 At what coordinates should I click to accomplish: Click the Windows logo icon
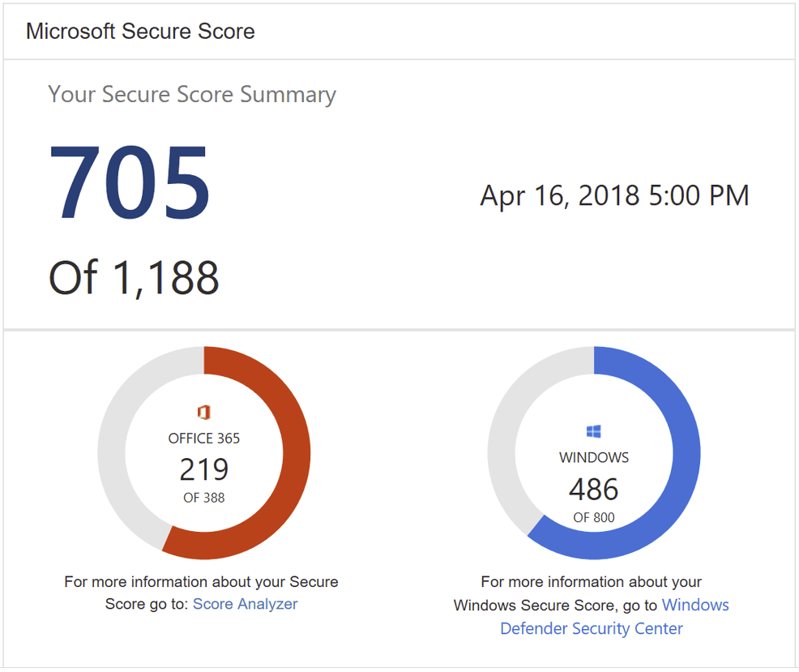pyautogui.click(x=594, y=431)
